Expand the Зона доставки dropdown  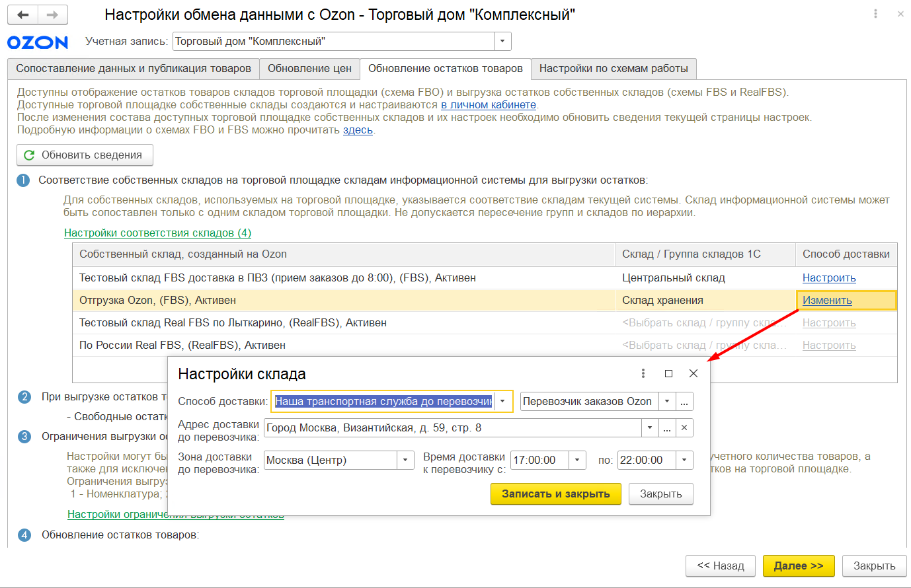click(405, 460)
